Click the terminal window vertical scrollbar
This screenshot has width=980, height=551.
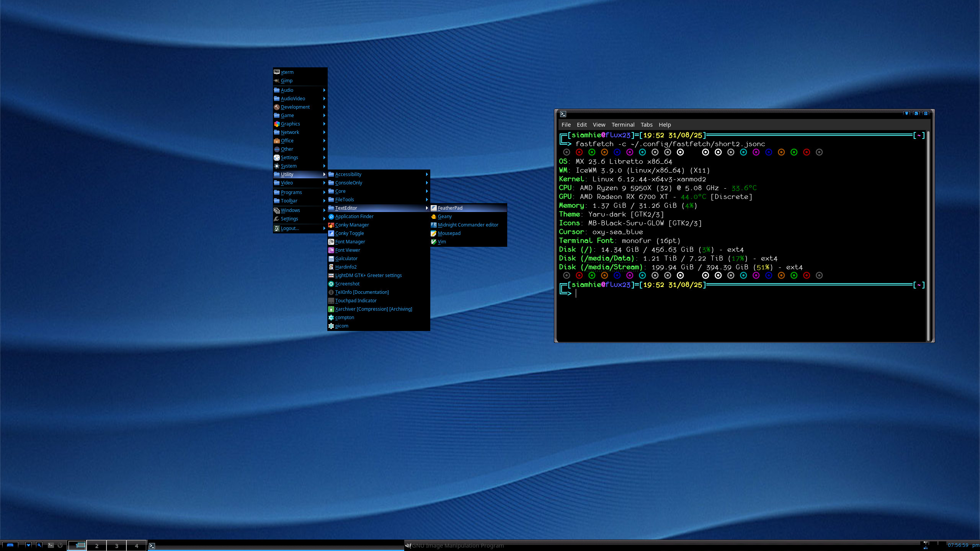tap(928, 236)
